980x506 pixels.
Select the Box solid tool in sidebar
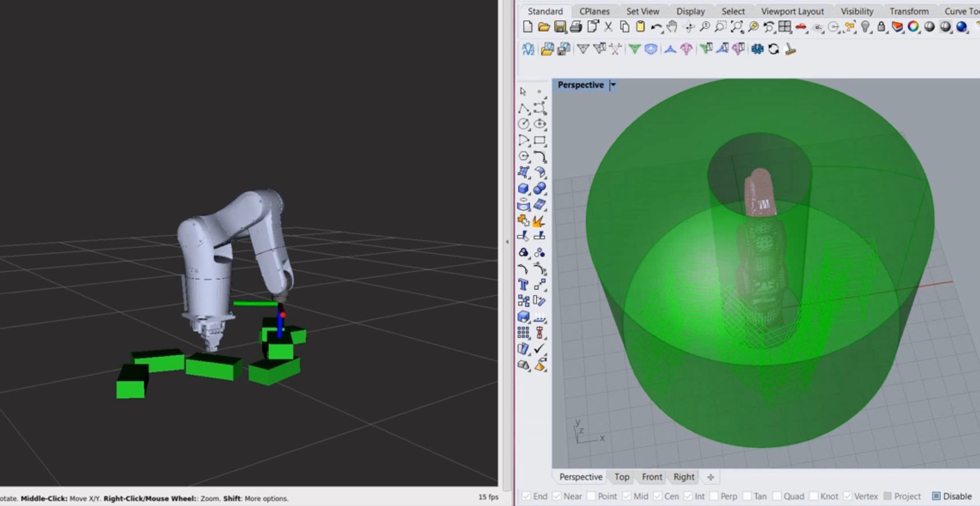coord(524,188)
